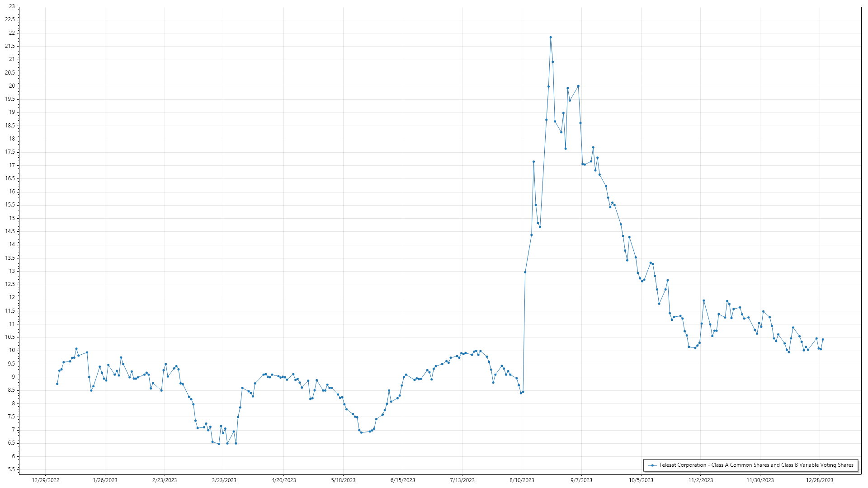
Task: Click the 8/10/2023 x-axis date label
Action: (x=522, y=480)
